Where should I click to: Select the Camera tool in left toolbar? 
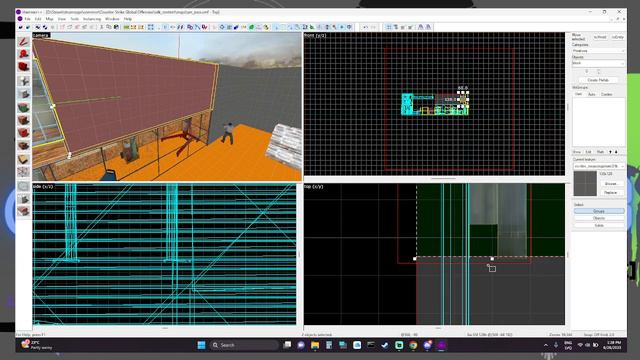coord(23,67)
